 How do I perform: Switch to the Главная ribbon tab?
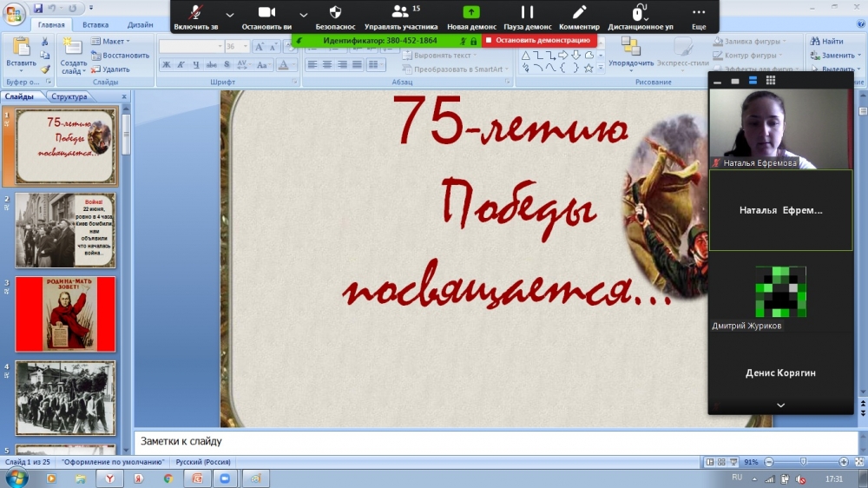[51, 25]
